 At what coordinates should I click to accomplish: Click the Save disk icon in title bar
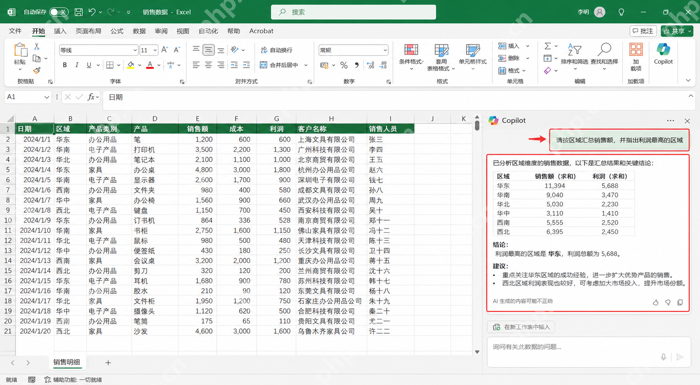click(79, 12)
